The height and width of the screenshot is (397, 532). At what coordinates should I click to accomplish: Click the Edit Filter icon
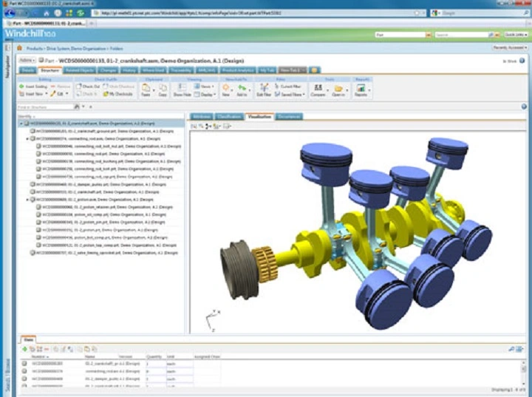[x=263, y=90]
